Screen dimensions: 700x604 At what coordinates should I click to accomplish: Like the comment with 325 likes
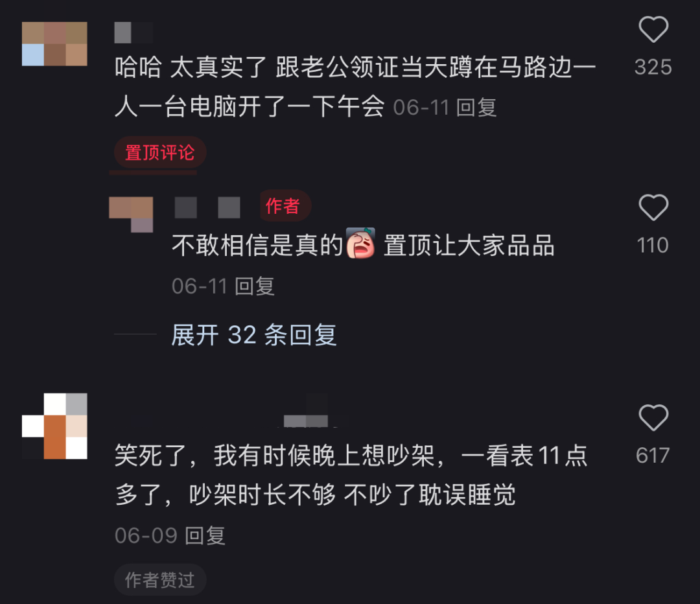click(653, 29)
